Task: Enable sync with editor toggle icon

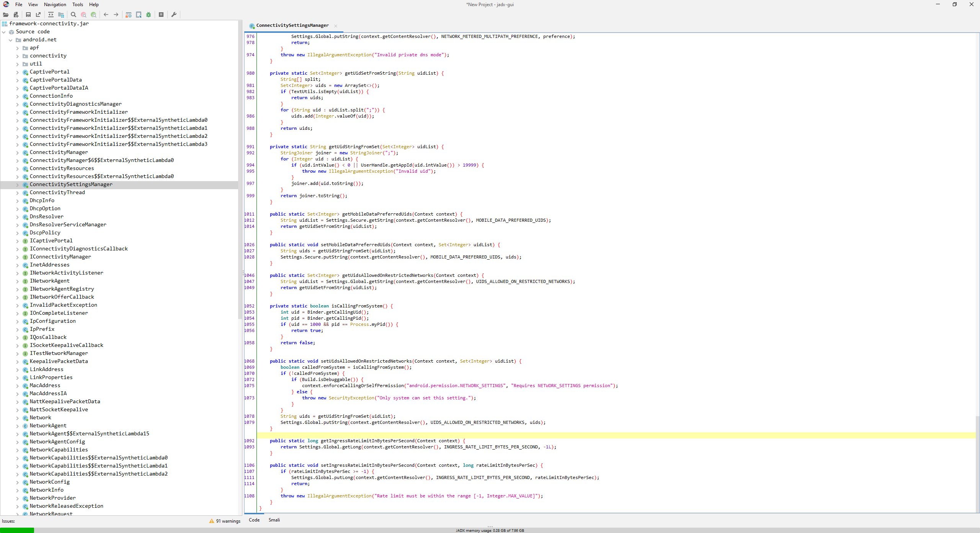Action: (x=51, y=15)
